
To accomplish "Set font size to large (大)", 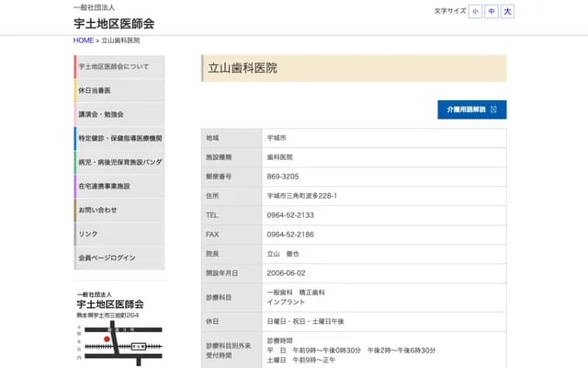I will click(508, 11).
